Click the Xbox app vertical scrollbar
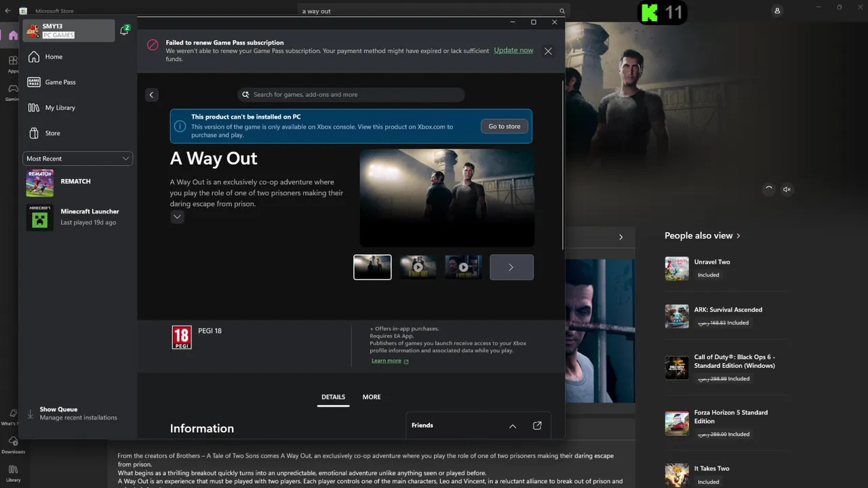The height and width of the screenshot is (488, 868). coord(563,166)
